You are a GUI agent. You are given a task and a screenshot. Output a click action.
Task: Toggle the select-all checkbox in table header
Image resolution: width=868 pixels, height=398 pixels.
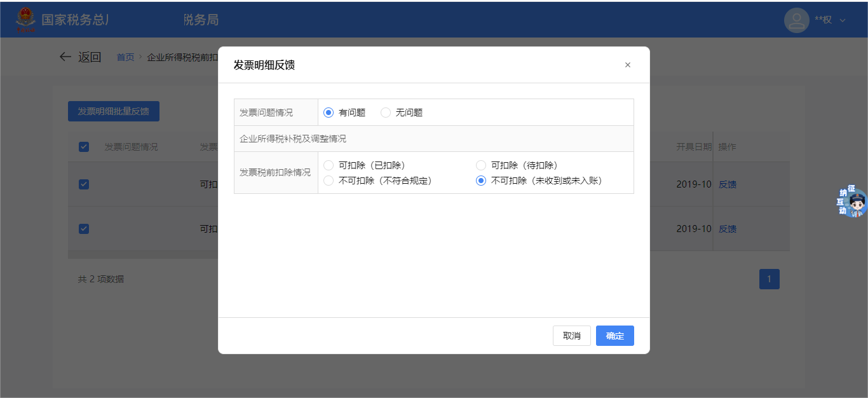84,147
